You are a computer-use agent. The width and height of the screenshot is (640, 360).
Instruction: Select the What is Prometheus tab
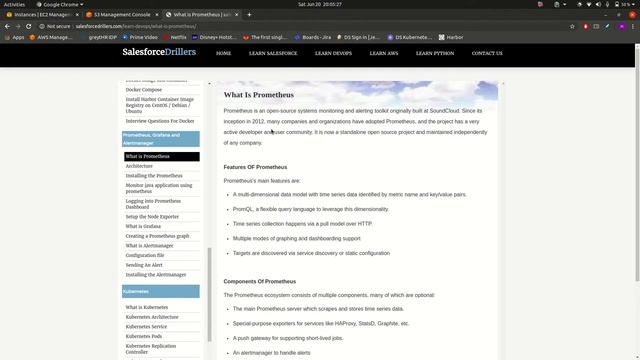[x=198, y=15]
